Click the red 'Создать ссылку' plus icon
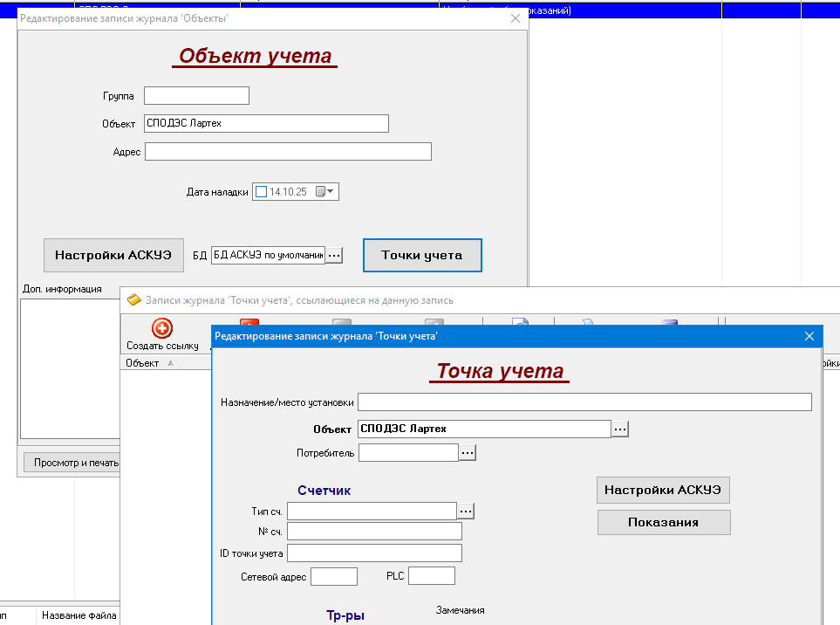The height and width of the screenshot is (625, 840). click(162, 328)
